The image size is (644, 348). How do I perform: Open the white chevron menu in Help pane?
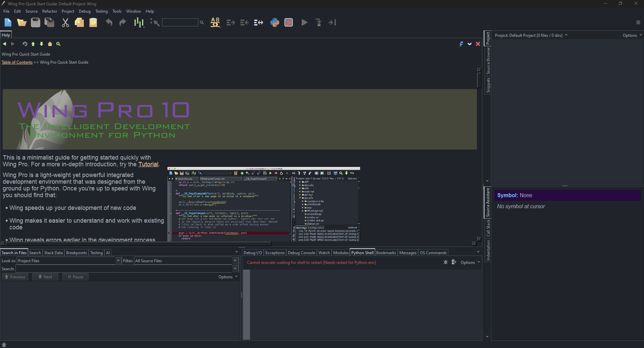coord(469,44)
